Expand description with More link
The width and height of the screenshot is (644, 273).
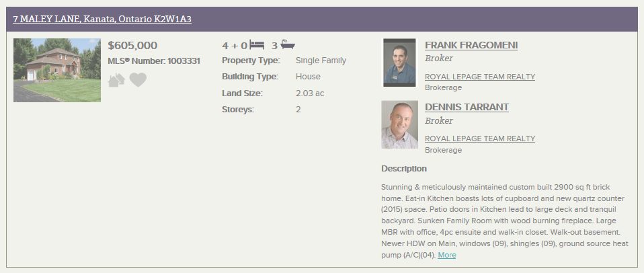[x=447, y=255]
